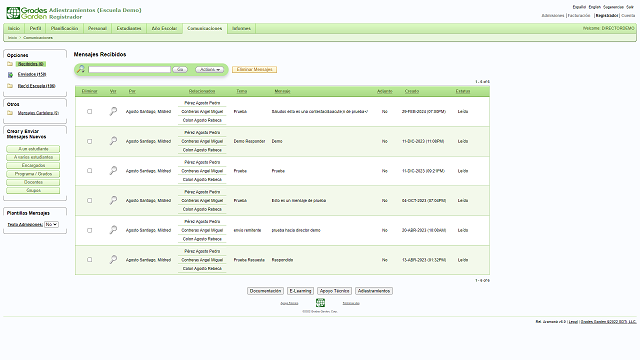Open Adiestramientos footer button
This screenshot has width=640, height=360.
pyautogui.click(x=374, y=291)
